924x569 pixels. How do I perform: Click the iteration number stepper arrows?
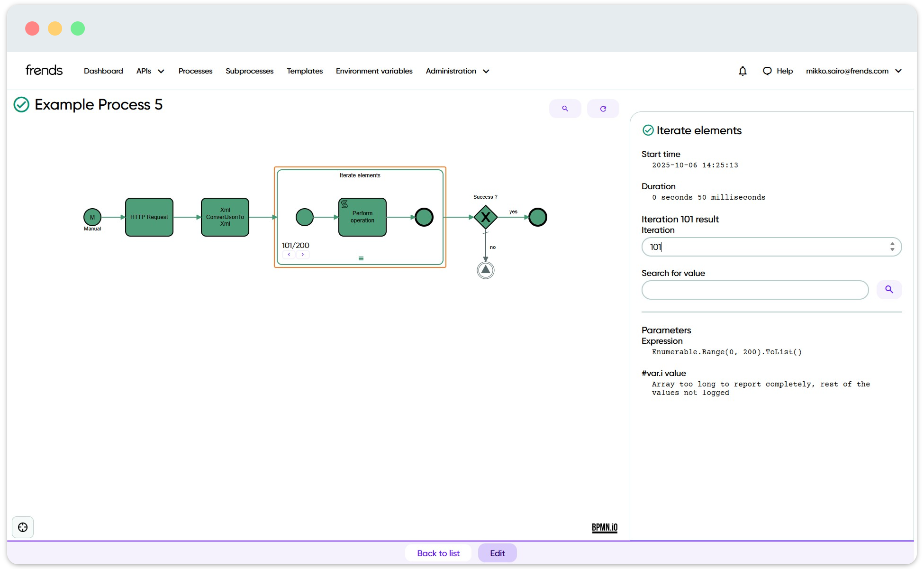click(x=892, y=247)
